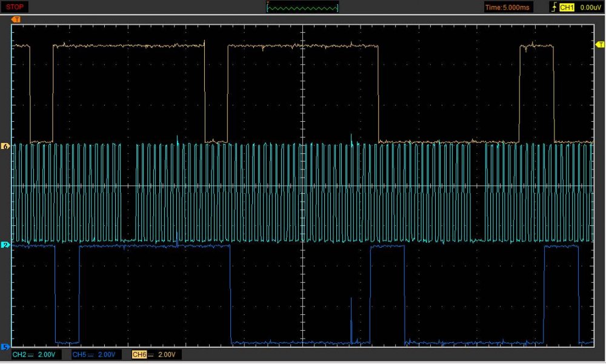Click the CH5 coupling symbol icon

pyautogui.click(x=90, y=354)
